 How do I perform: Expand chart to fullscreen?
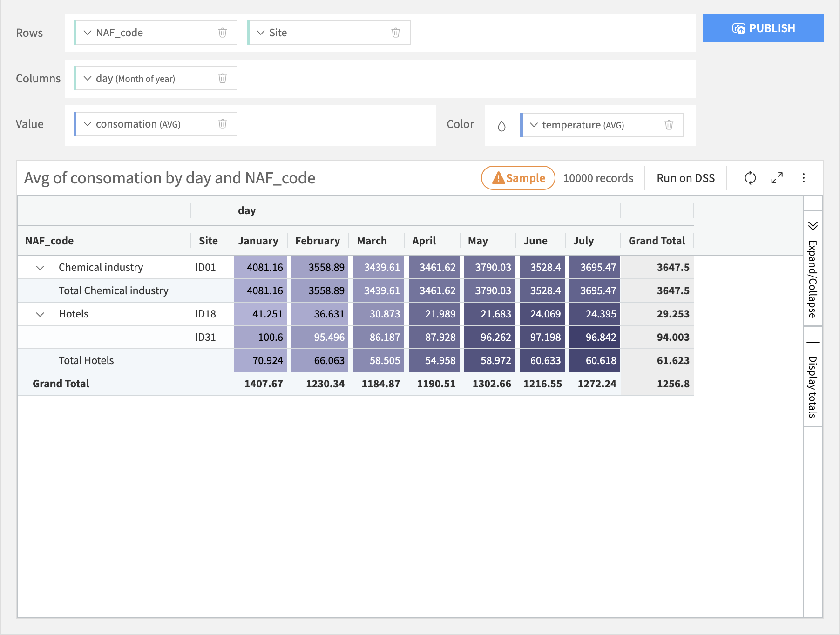[777, 178]
